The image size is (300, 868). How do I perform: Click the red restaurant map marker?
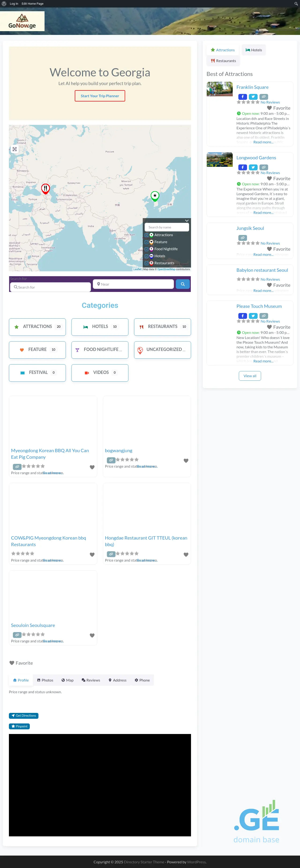[x=45, y=188]
